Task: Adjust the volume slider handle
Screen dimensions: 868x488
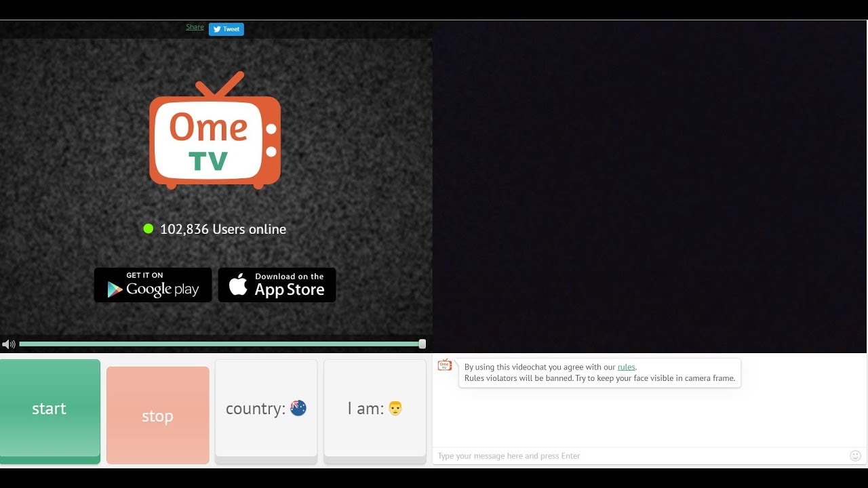Action: [x=422, y=344]
